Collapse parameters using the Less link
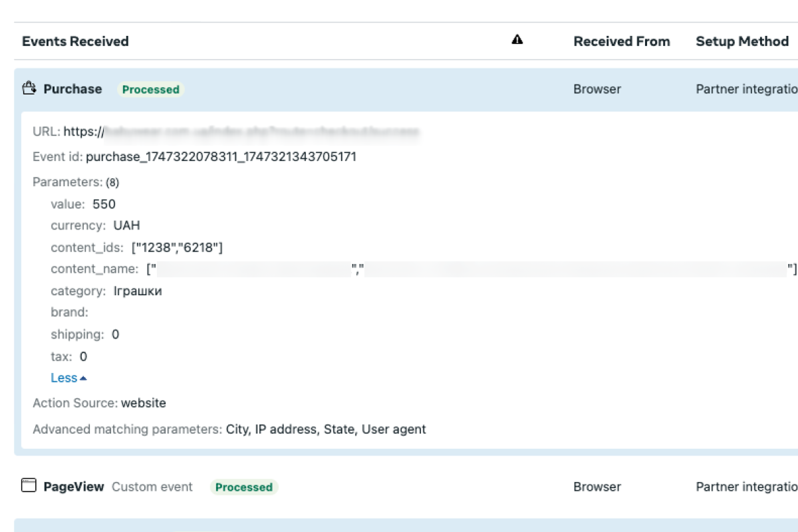Screen dimensions: 798x532 [63, 378]
